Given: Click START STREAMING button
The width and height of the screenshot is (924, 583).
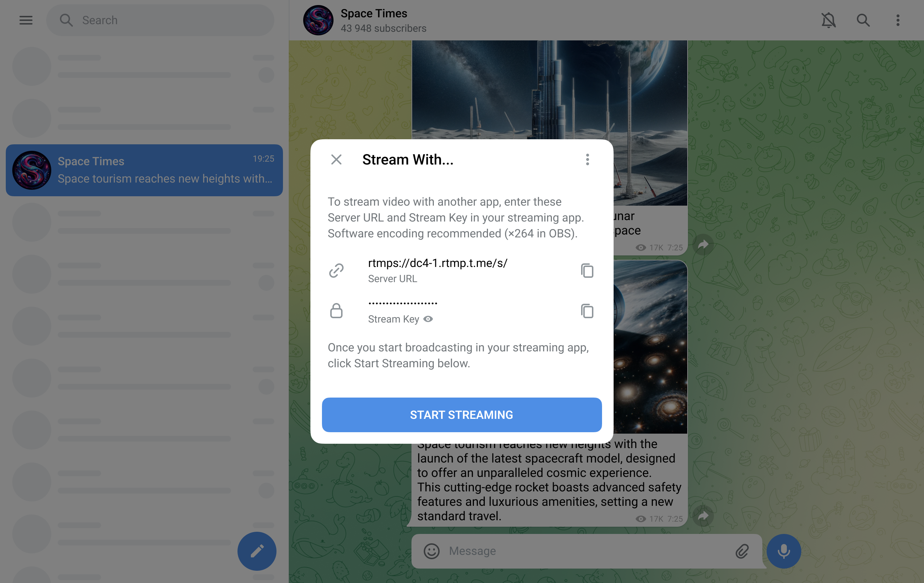Looking at the screenshot, I should [x=462, y=415].
